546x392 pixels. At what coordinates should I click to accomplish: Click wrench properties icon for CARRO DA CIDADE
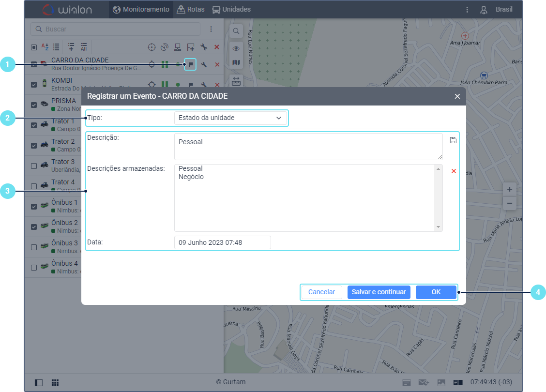tap(204, 64)
